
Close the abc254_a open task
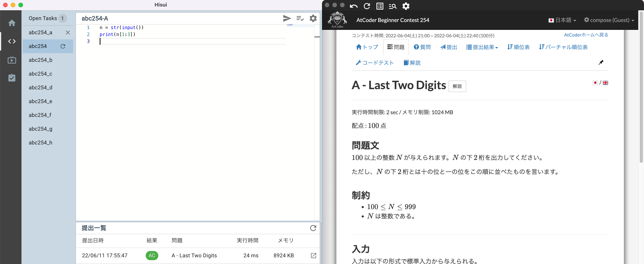[x=68, y=33]
